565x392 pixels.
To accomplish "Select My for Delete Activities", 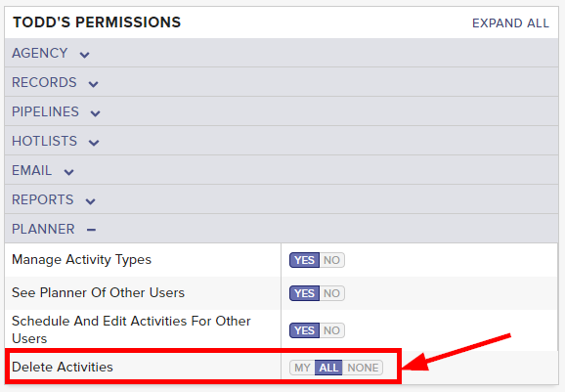I will [x=302, y=368].
